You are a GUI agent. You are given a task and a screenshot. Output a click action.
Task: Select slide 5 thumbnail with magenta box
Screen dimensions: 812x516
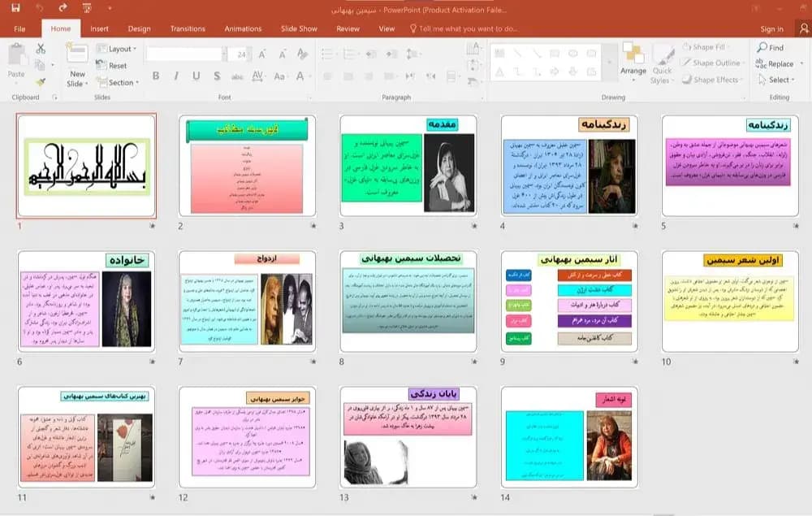click(730, 165)
